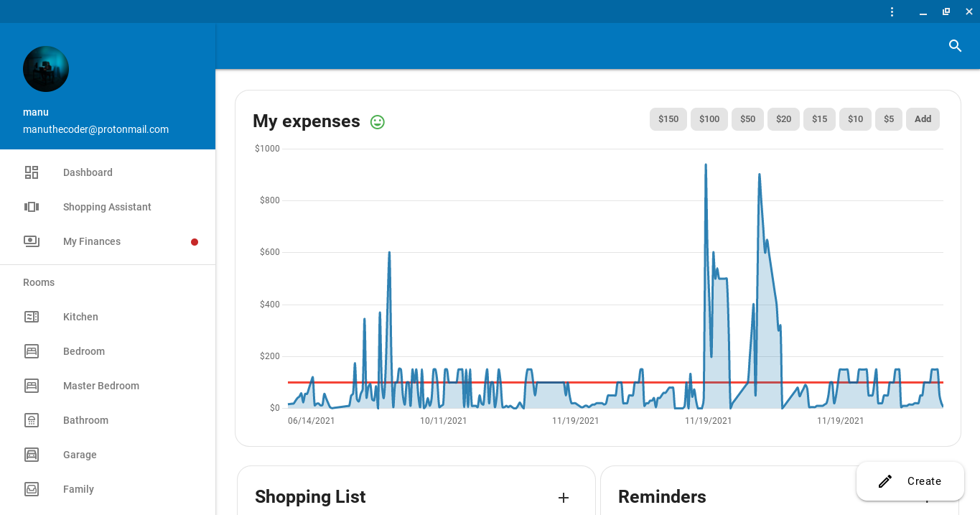The image size is (980, 515).
Task: Click the pencil icon on the Create button
Action: click(885, 481)
